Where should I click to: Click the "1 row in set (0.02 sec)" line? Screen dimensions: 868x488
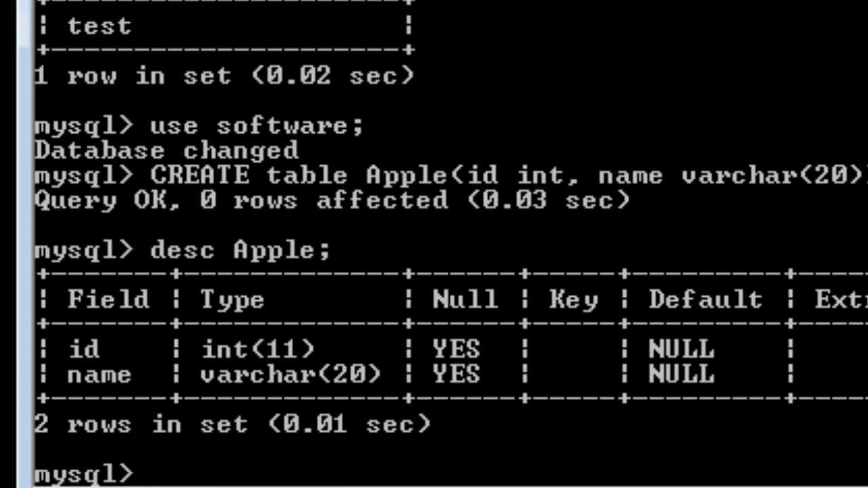tap(224, 76)
